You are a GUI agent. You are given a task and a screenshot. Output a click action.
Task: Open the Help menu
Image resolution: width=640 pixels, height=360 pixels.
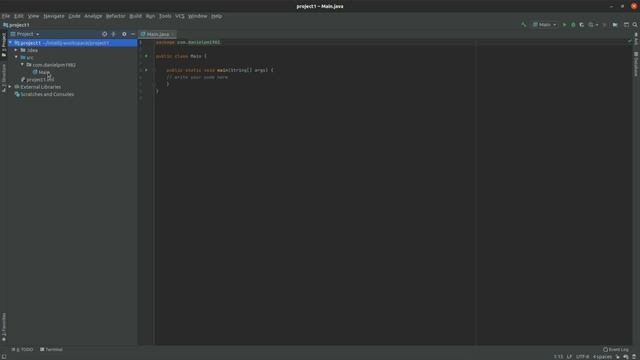click(x=216, y=16)
